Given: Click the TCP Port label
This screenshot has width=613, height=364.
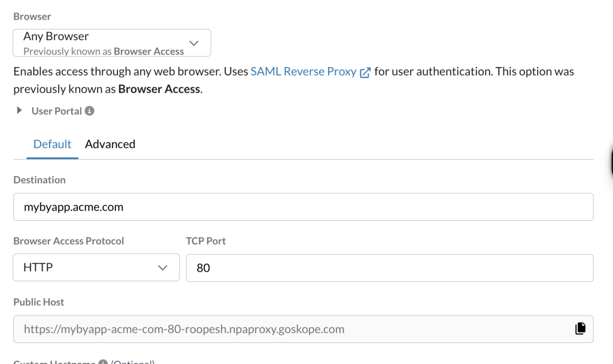Looking at the screenshot, I should (x=206, y=241).
